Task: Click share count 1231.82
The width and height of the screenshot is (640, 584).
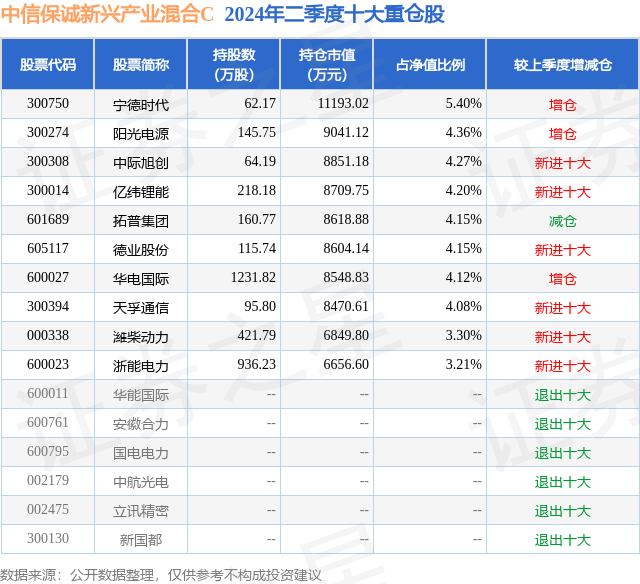Action: pos(253,278)
